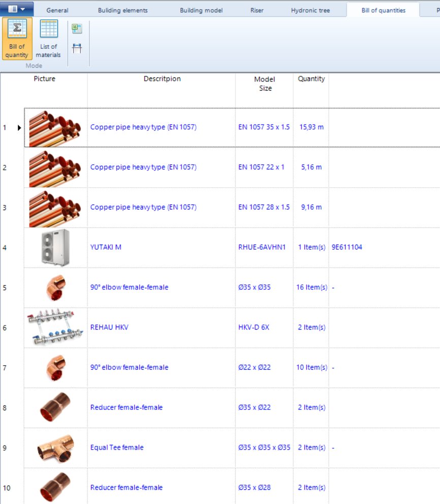The image size is (440, 504).
Task: Click the YUTAKI M heat pump picture
Action: point(55,247)
